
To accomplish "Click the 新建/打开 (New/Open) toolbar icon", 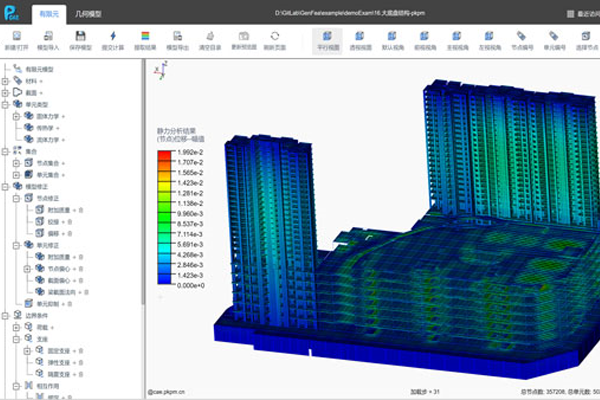I will 14,38.
